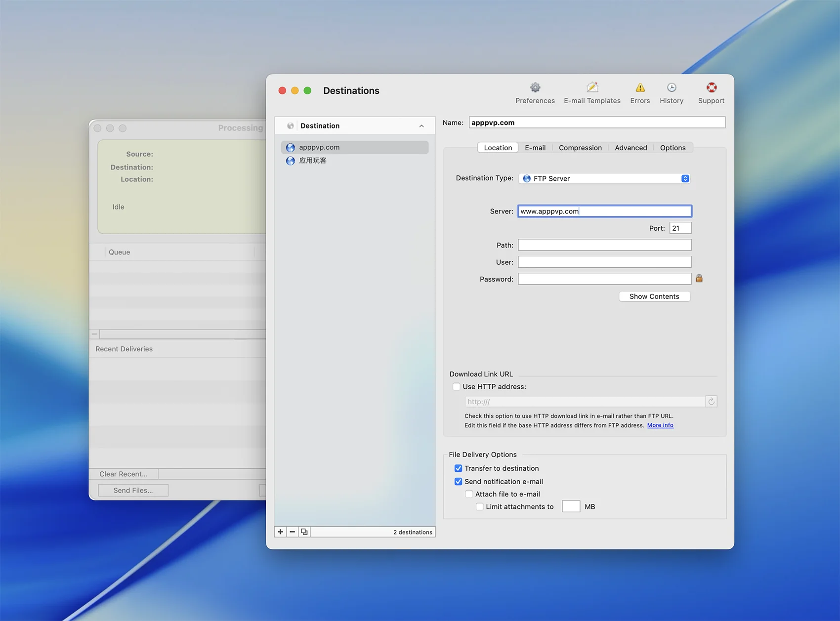Toggle Attach file to e-mail
The width and height of the screenshot is (840, 621).
pos(469,494)
